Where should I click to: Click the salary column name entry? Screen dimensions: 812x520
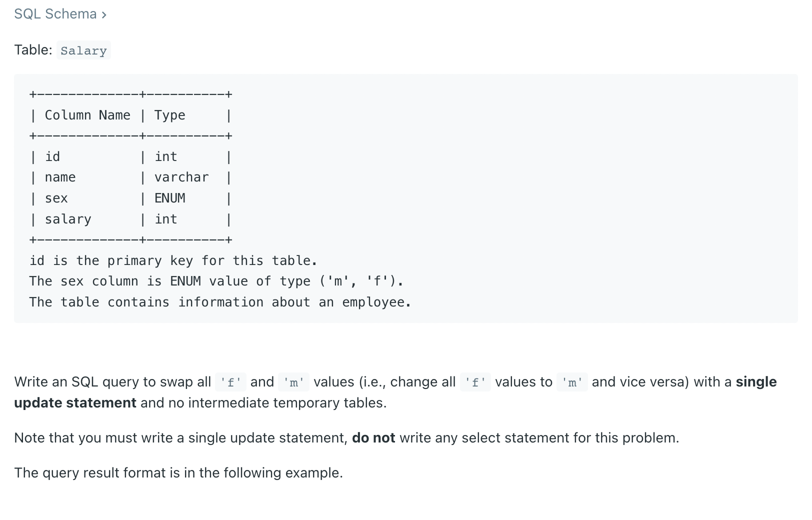click(x=68, y=219)
